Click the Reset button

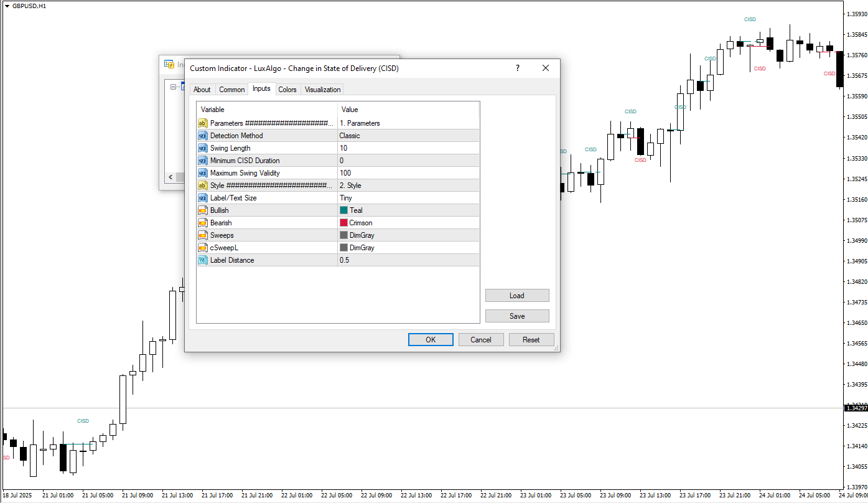(x=531, y=339)
